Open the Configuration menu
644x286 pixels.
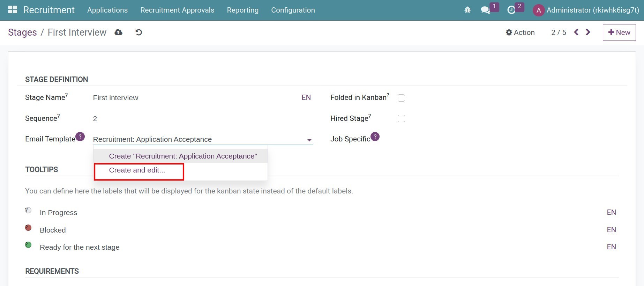point(293,10)
